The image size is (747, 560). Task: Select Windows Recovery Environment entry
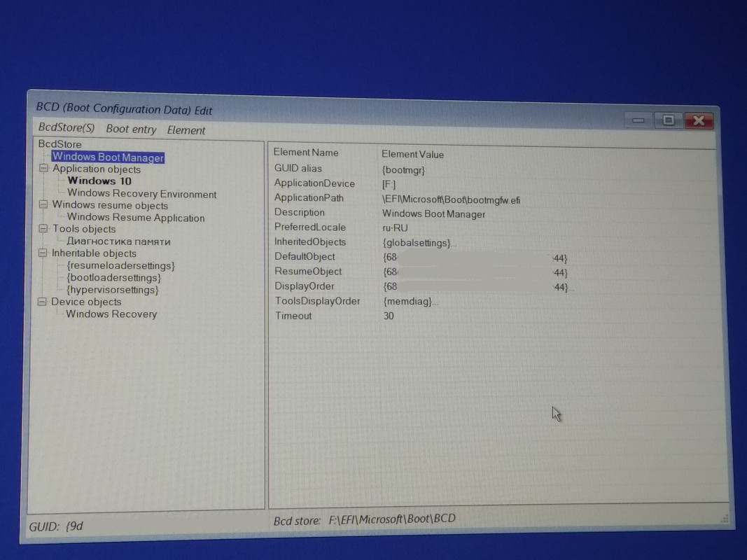tap(141, 193)
